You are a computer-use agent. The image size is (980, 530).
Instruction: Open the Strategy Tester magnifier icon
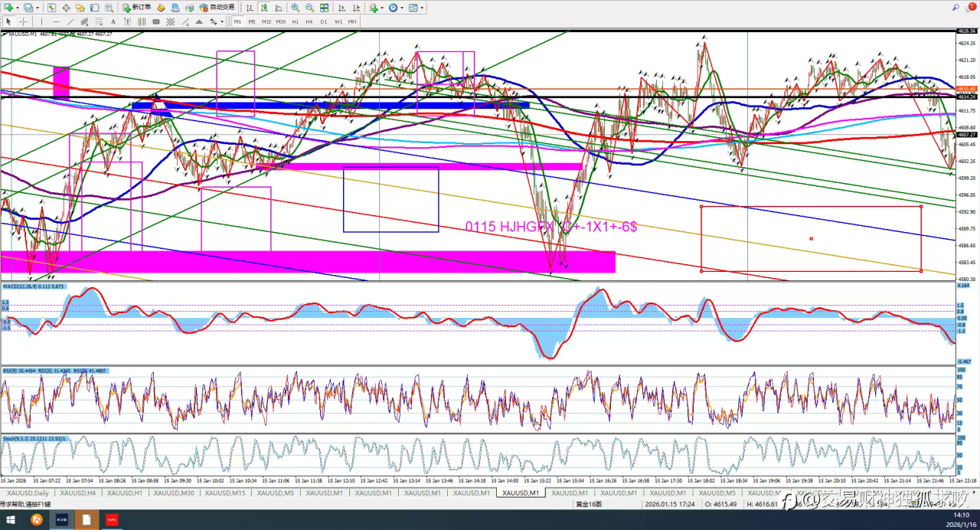[x=109, y=8]
